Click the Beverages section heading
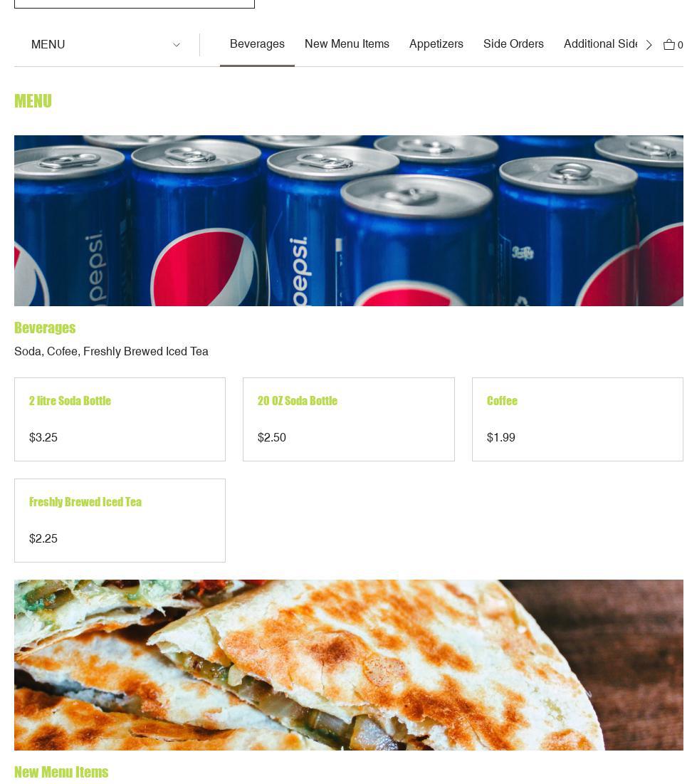This screenshot has height=784, width=687. (x=45, y=328)
